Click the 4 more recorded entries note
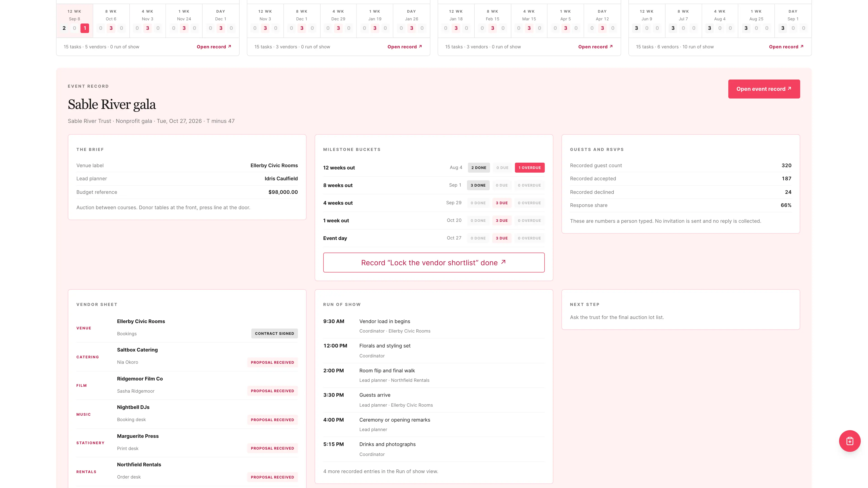The height and width of the screenshot is (488, 868). tap(380, 472)
